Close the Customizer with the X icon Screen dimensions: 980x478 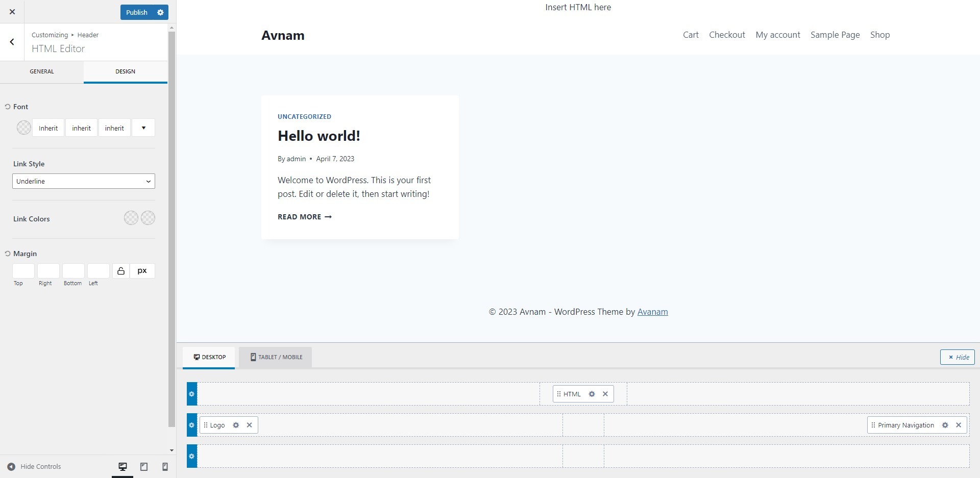tap(12, 12)
